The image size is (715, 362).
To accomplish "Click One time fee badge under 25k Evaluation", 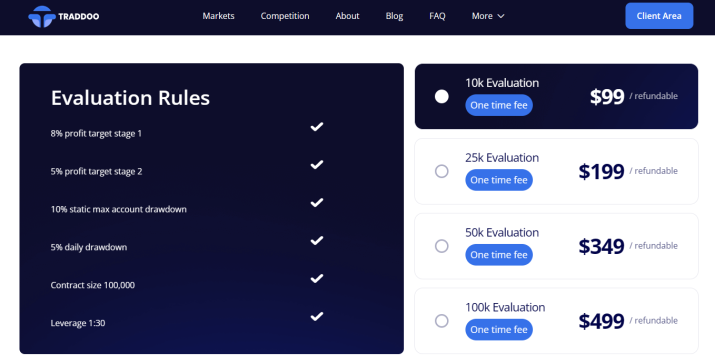I will point(499,180).
